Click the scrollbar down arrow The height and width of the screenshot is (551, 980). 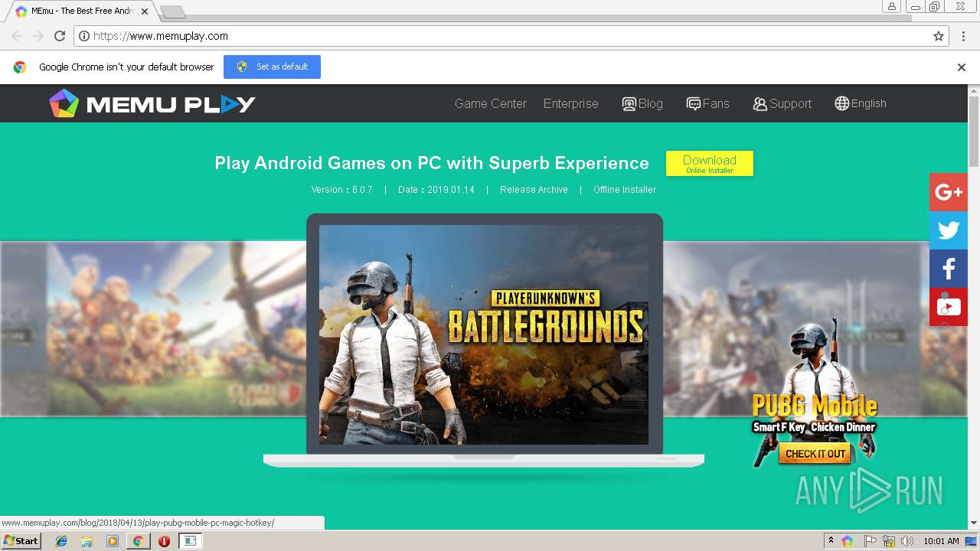974,523
